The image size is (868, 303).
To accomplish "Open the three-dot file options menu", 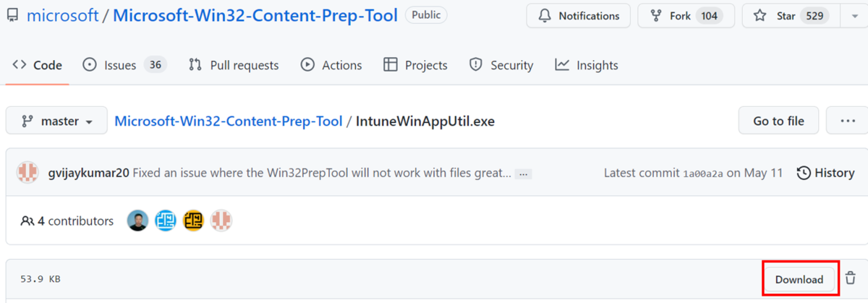I will (x=847, y=121).
